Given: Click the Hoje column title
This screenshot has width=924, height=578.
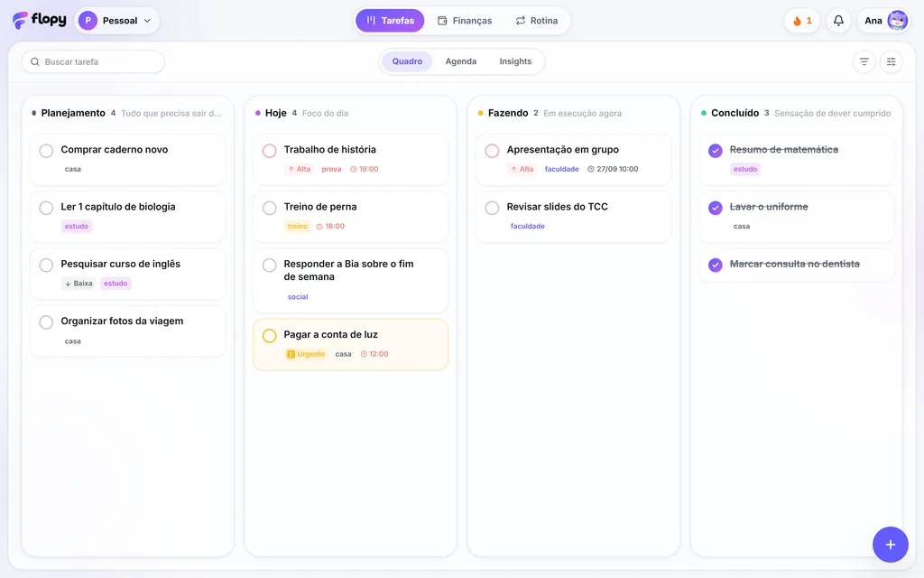Looking at the screenshot, I should click(276, 113).
